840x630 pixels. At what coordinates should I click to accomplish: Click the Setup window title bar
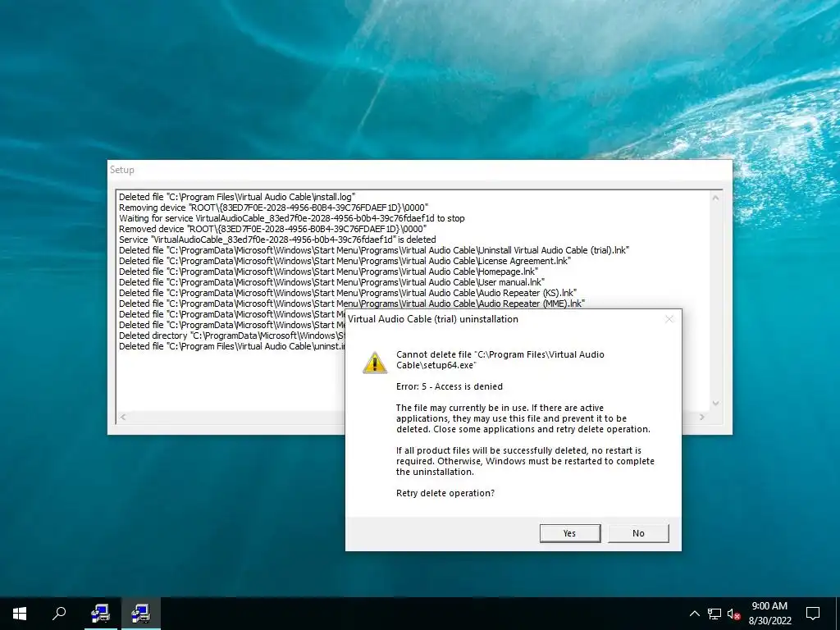[419, 170]
